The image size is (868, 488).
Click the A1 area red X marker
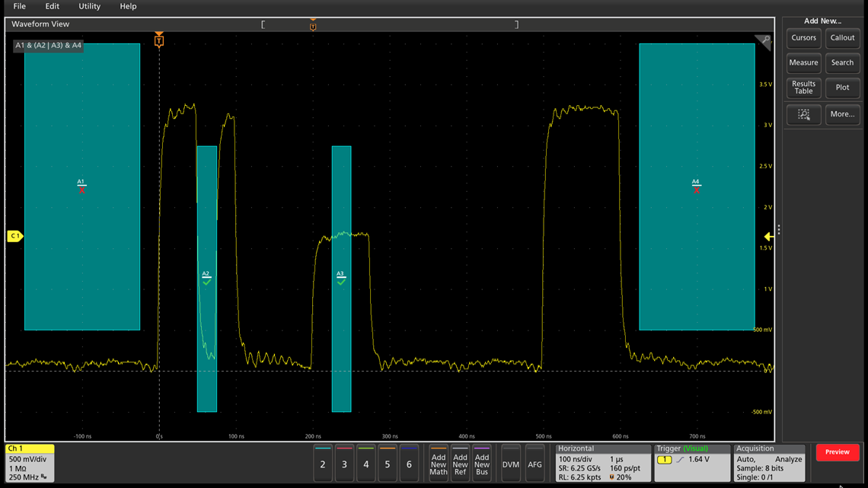[x=81, y=190]
